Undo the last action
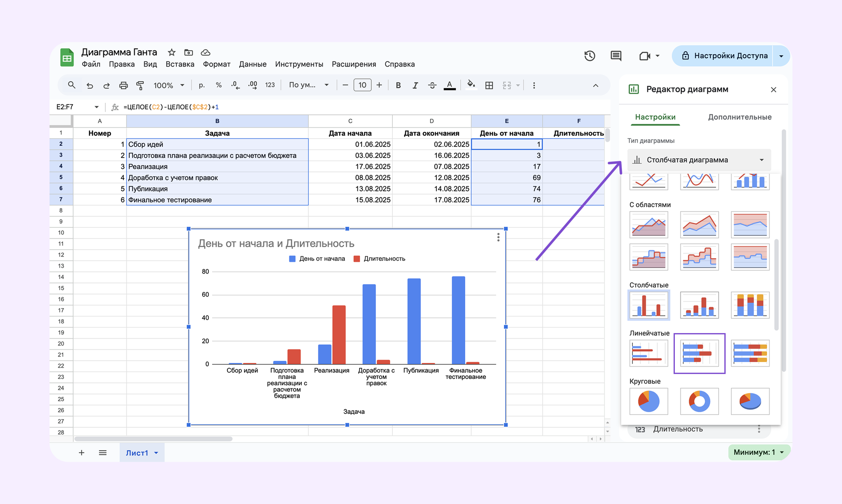Image resolution: width=842 pixels, height=504 pixels. pyautogui.click(x=90, y=85)
